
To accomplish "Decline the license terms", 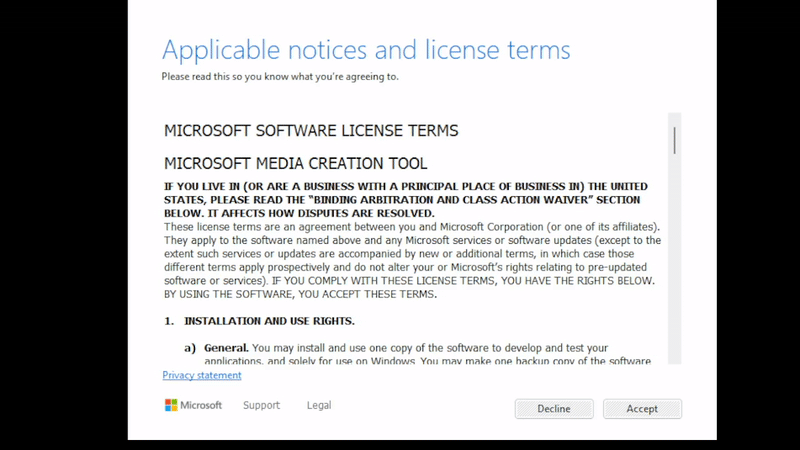I will pyautogui.click(x=554, y=409).
